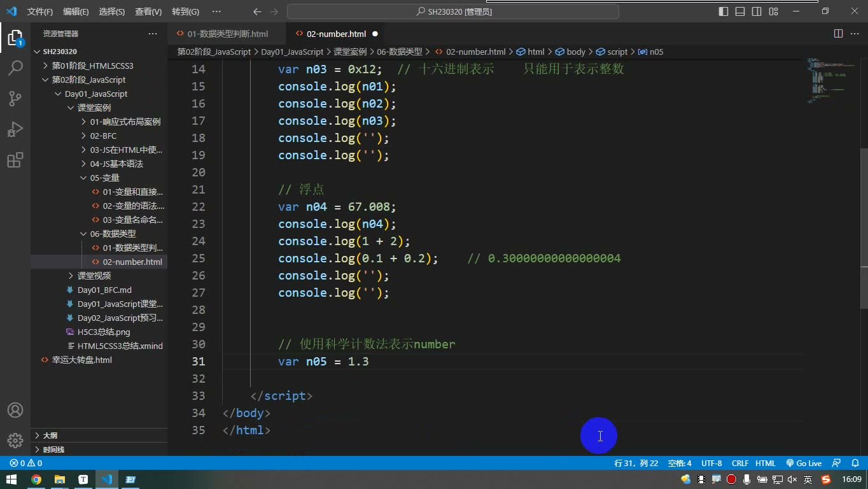Open the Run and Debug view
Screen dimensions: 868x489
coord(15,129)
